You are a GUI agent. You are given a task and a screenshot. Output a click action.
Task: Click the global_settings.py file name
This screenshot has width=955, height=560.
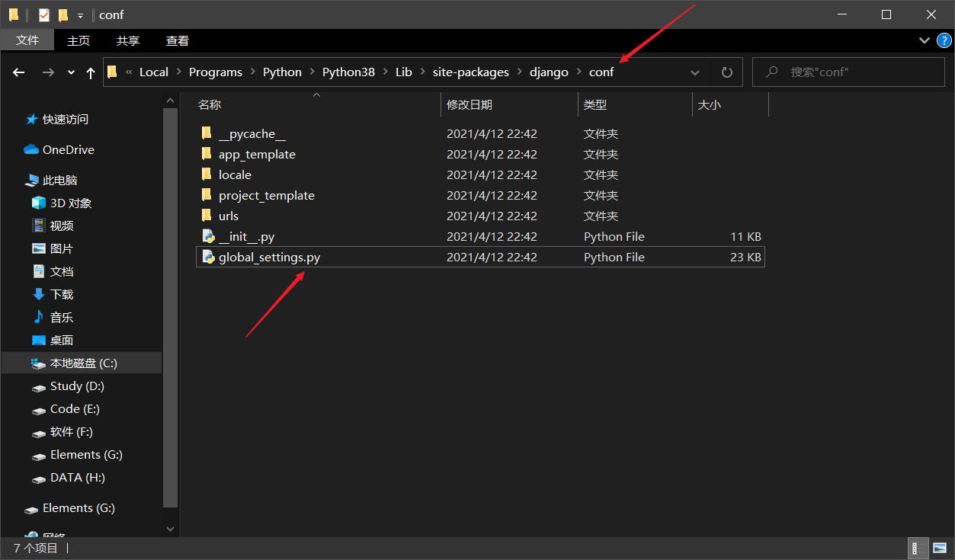point(269,257)
